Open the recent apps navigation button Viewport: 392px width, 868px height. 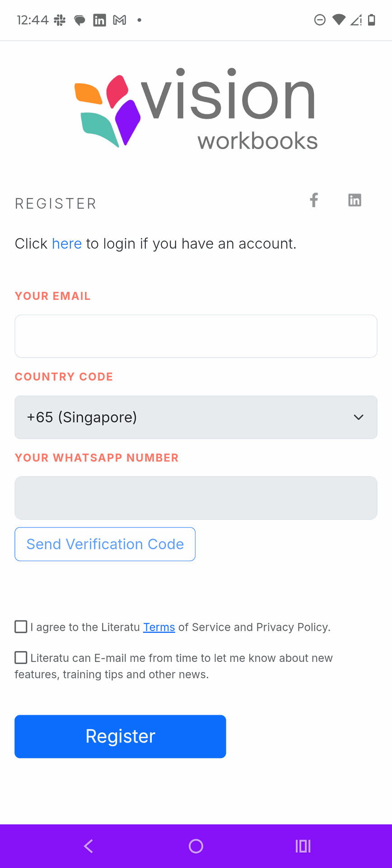[303, 846]
